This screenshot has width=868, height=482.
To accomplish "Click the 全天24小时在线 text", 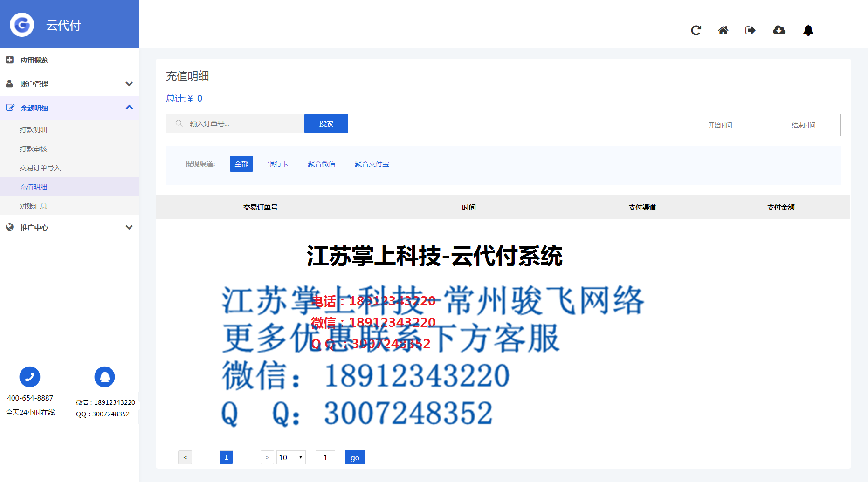I will (x=30, y=412).
